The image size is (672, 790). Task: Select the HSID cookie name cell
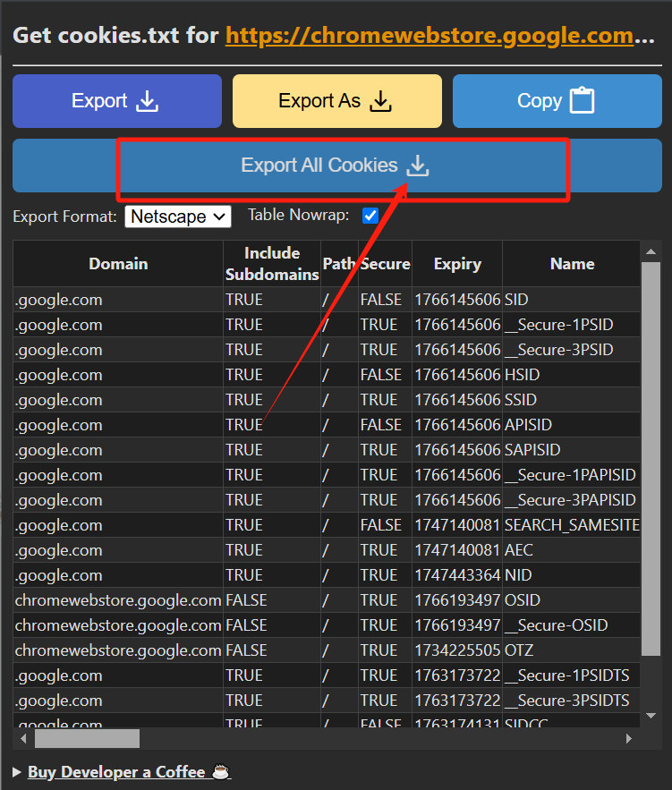(572, 375)
